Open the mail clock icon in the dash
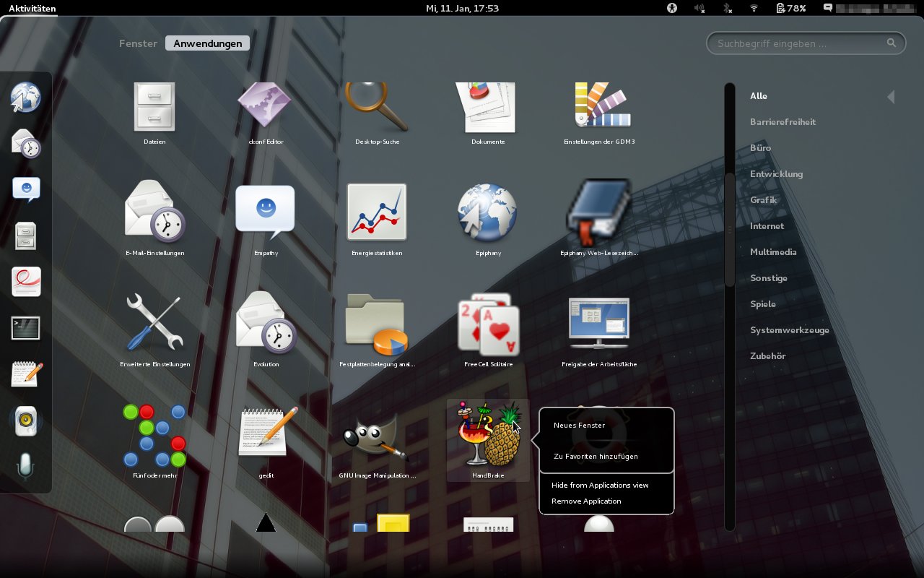The height and width of the screenshot is (578, 924). click(26, 143)
